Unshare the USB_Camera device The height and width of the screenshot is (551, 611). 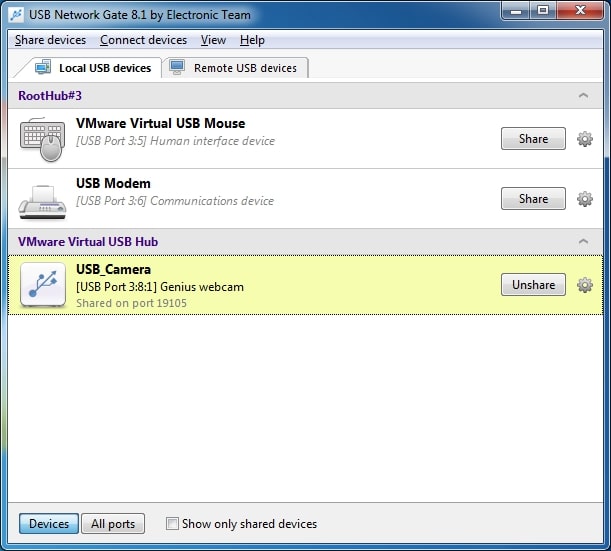point(533,284)
